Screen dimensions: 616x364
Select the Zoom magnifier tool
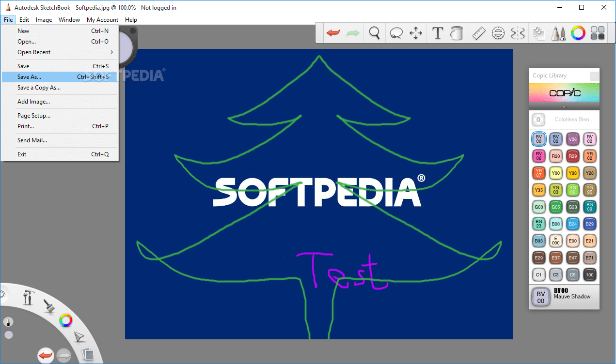click(x=374, y=33)
